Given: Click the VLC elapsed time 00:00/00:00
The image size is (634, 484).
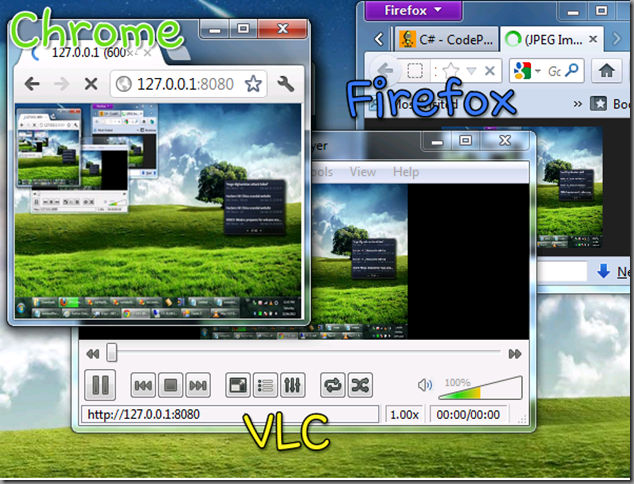Looking at the screenshot, I should click(468, 414).
